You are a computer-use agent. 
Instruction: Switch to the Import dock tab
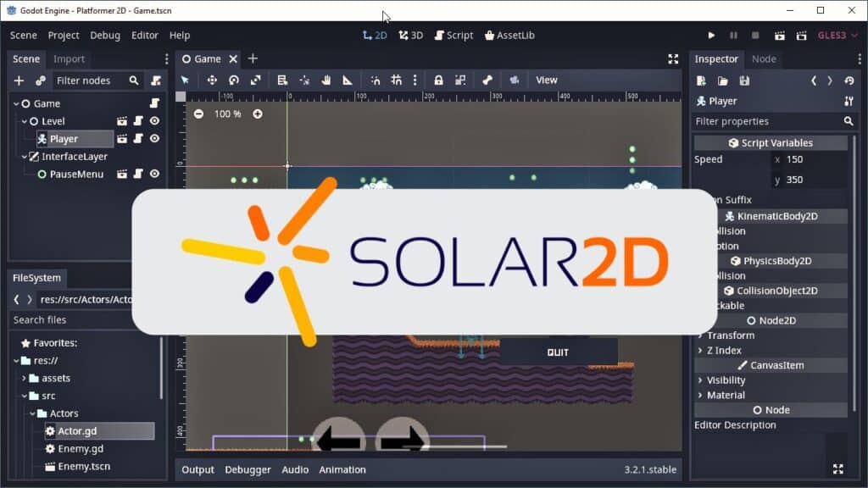70,59
